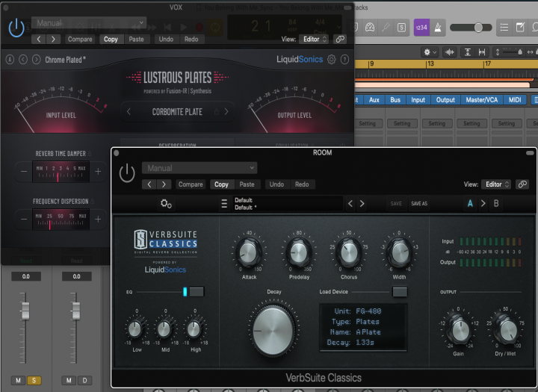Viewport: 538px width, 392px height.
Task: Click the Logic master volume slider
Action: [471, 28]
